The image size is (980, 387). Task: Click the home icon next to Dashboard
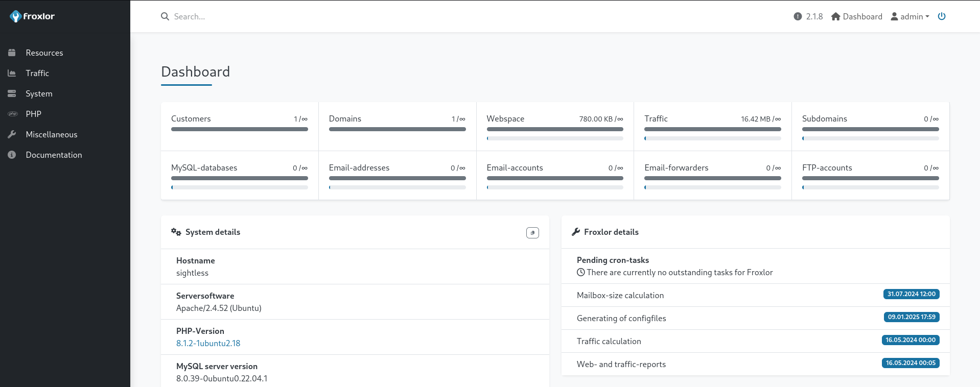coord(836,16)
